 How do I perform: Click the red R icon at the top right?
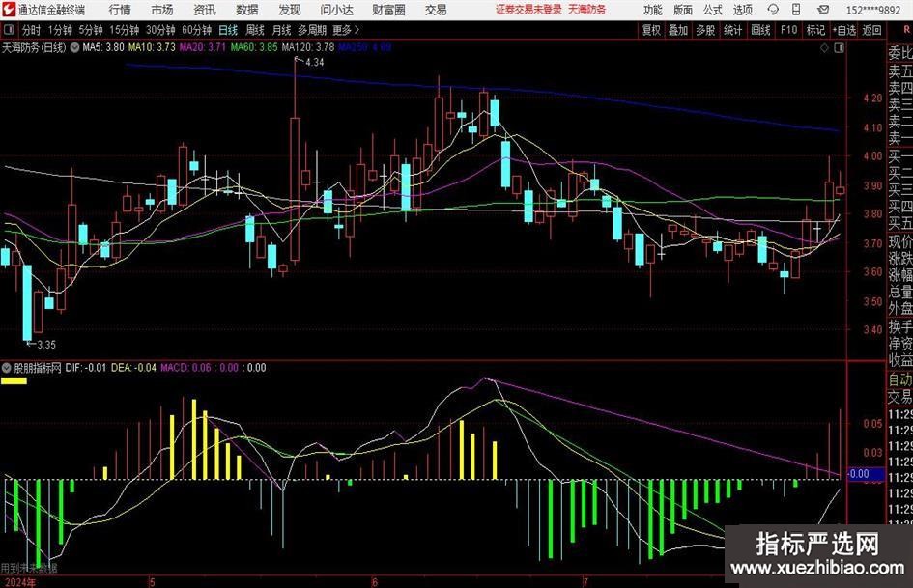pyautogui.click(x=906, y=30)
